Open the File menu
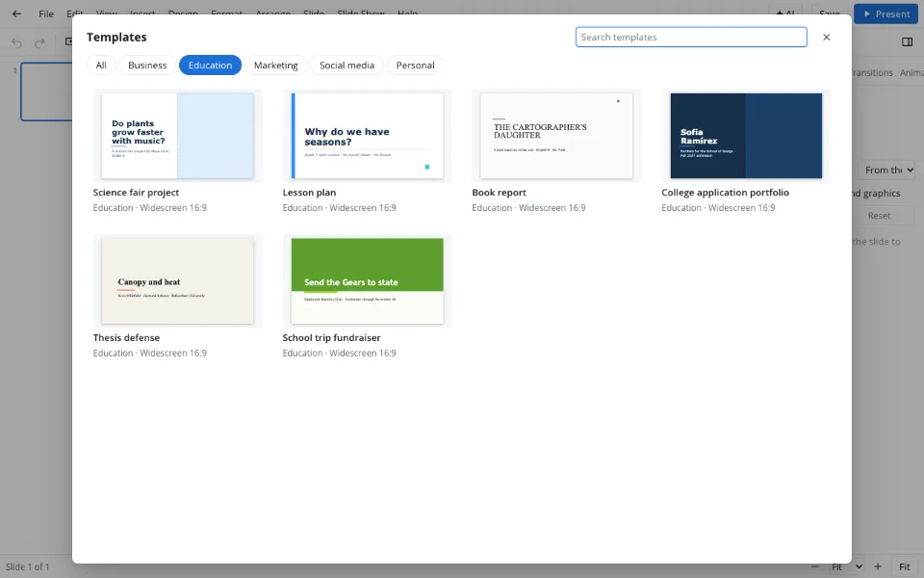This screenshot has height=578, width=924. [x=46, y=13]
